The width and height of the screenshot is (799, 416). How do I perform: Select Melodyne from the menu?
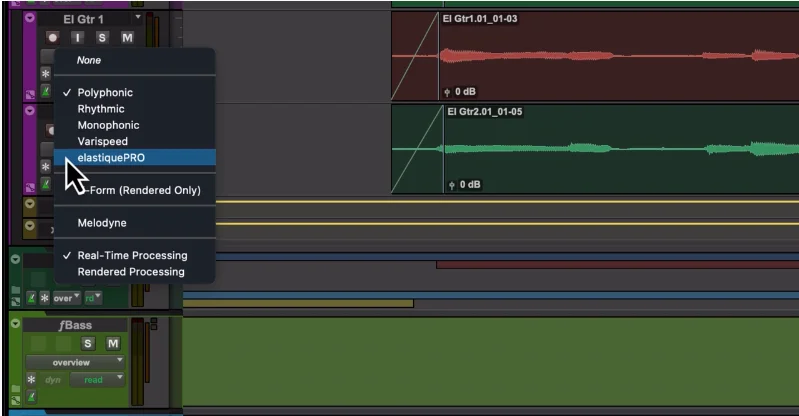[x=135, y=223]
